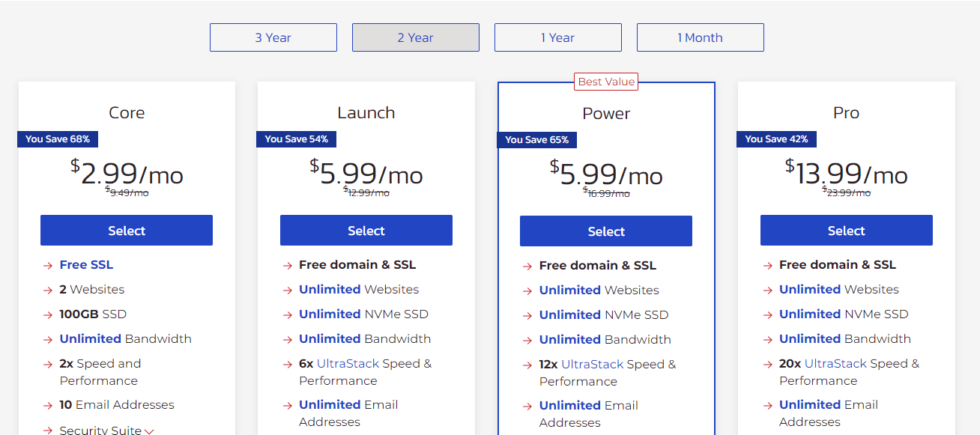The height and width of the screenshot is (435, 980).
Task: Click arrow icon beside 6x UltraStack Speed
Action: click(x=288, y=364)
